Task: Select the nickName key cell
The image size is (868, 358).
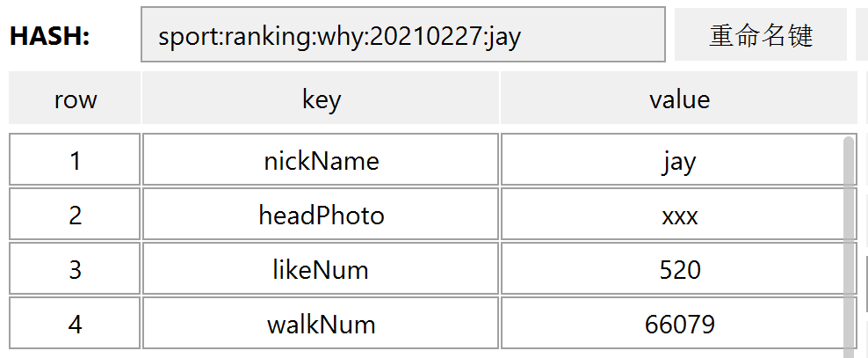Action: [x=321, y=159]
